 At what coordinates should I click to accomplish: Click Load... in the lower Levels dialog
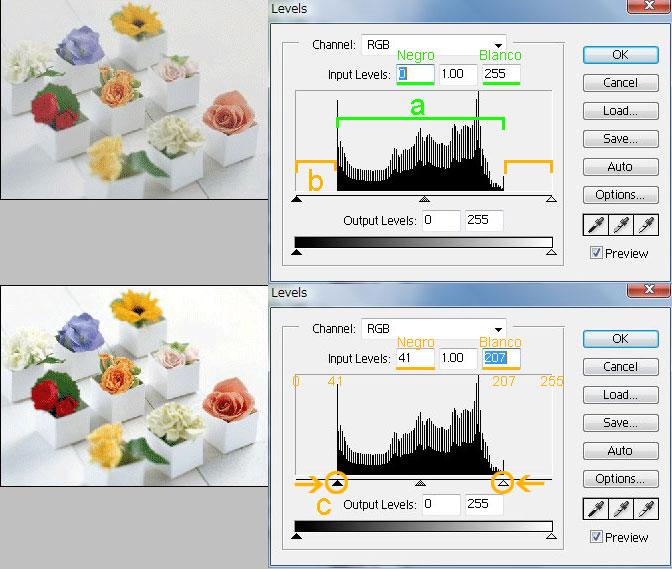tap(621, 395)
